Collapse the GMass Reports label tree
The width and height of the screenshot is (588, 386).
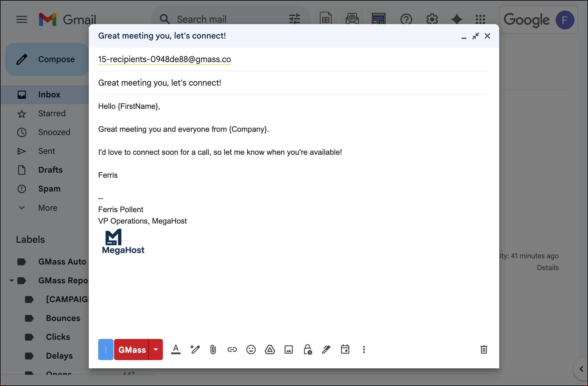point(11,281)
